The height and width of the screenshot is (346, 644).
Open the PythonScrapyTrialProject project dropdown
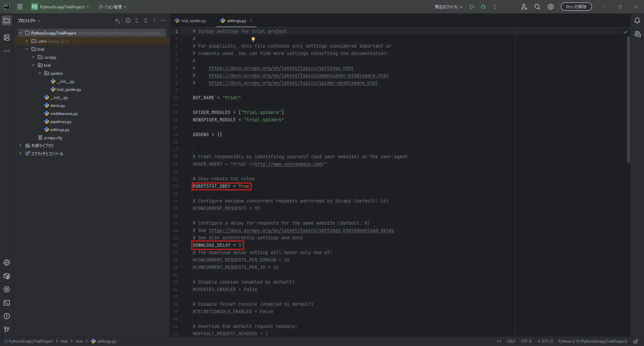click(x=60, y=7)
